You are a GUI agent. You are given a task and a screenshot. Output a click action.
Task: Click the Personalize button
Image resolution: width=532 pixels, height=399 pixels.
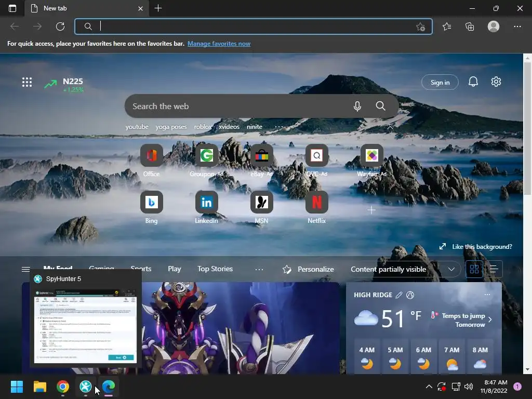[308, 269]
